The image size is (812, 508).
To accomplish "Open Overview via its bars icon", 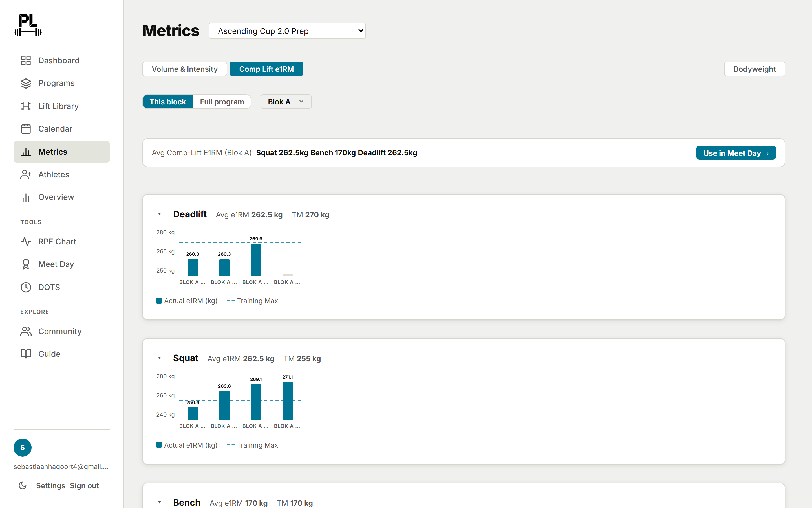I will pyautogui.click(x=26, y=197).
